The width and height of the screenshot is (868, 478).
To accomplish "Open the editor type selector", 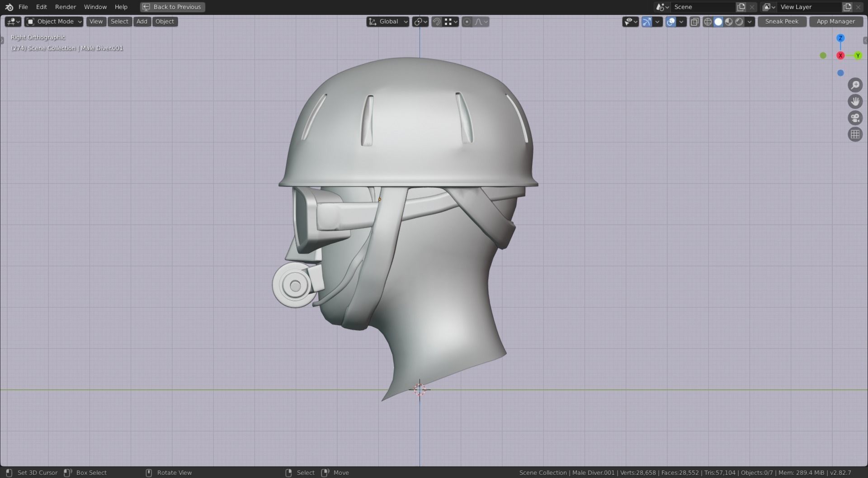I will pyautogui.click(x=13, y=21).
